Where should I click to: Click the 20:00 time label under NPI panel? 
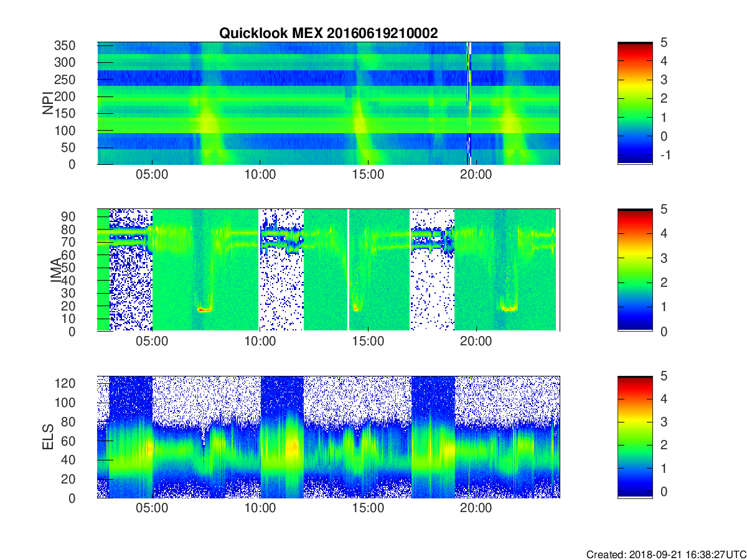pos(476,175)
